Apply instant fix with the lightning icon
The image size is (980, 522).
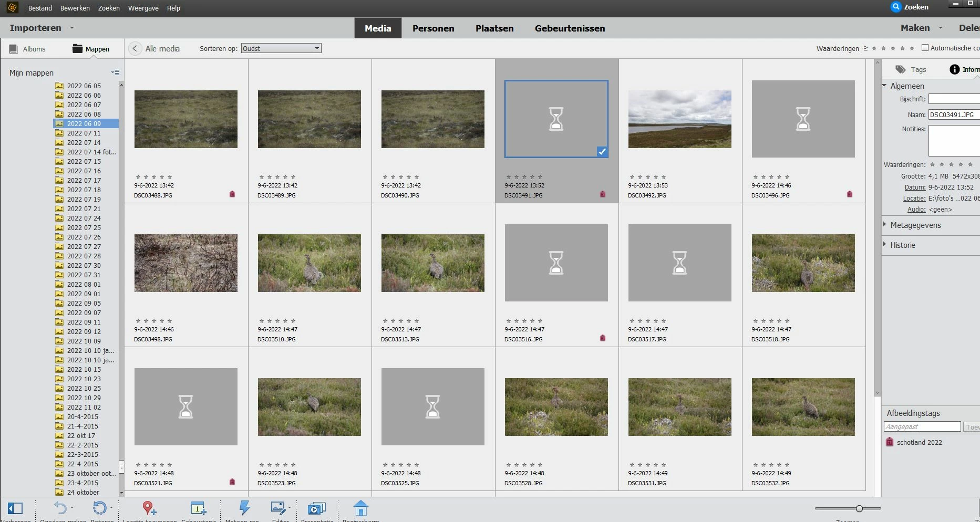click(244, 508)
